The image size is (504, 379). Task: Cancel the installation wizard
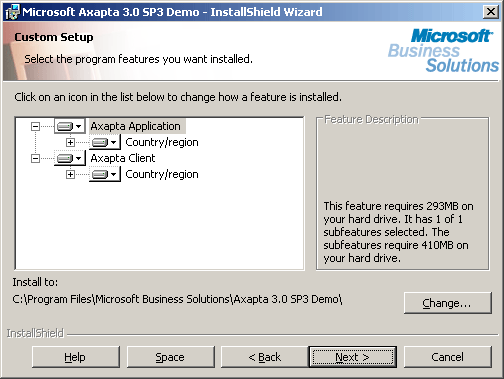point(448,357)
